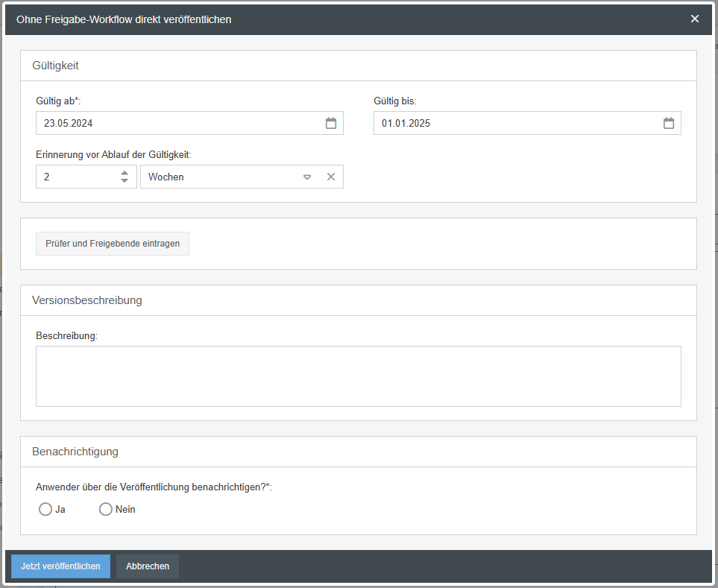
Task: Expand the Wochen dropdown arrow
Action: coord(307,177)
